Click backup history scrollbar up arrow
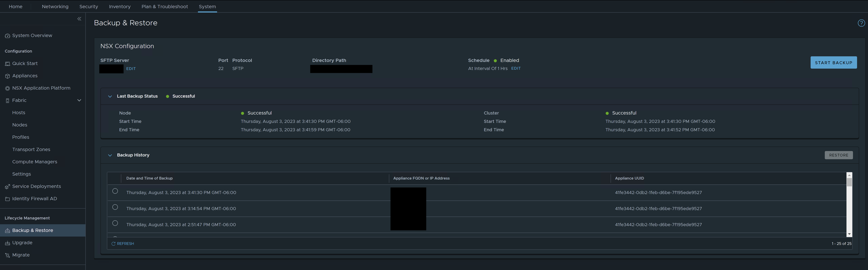 point(849,175)
